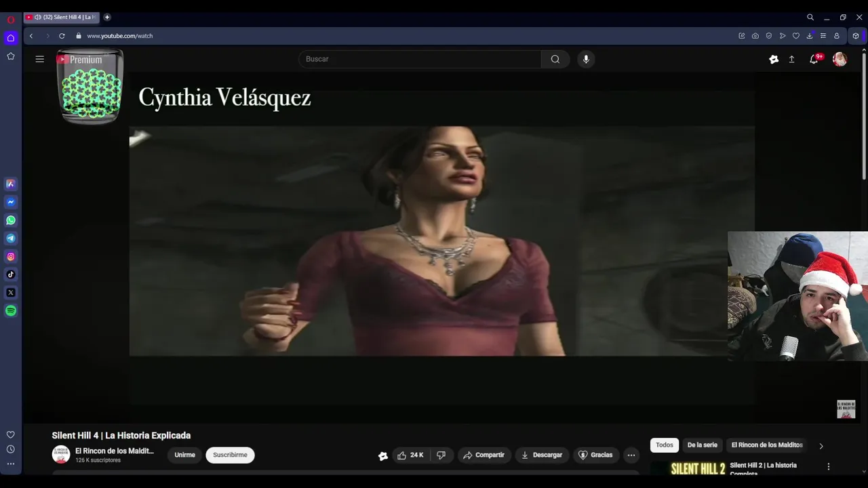Click the address bar URL
The image size is (868, 488).
(120, 36)
